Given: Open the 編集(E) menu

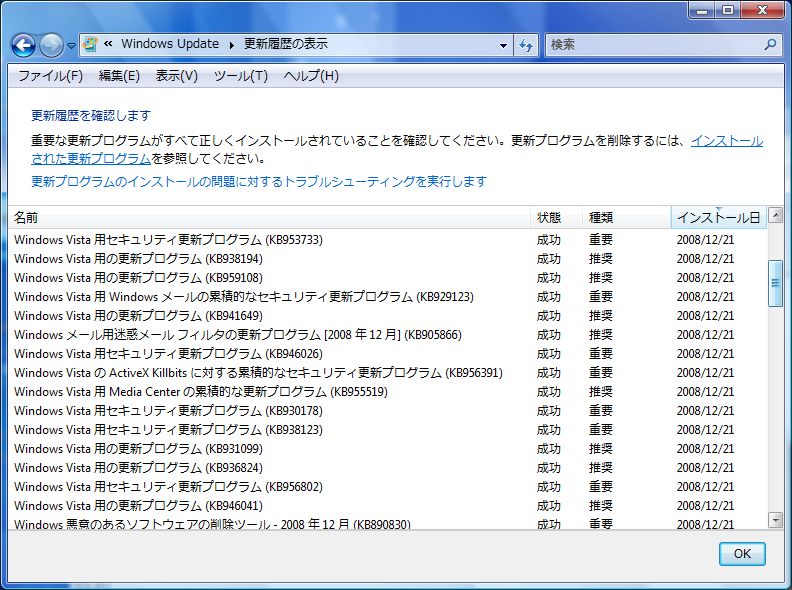Looking at the screenshot, I should click(119, 76).
